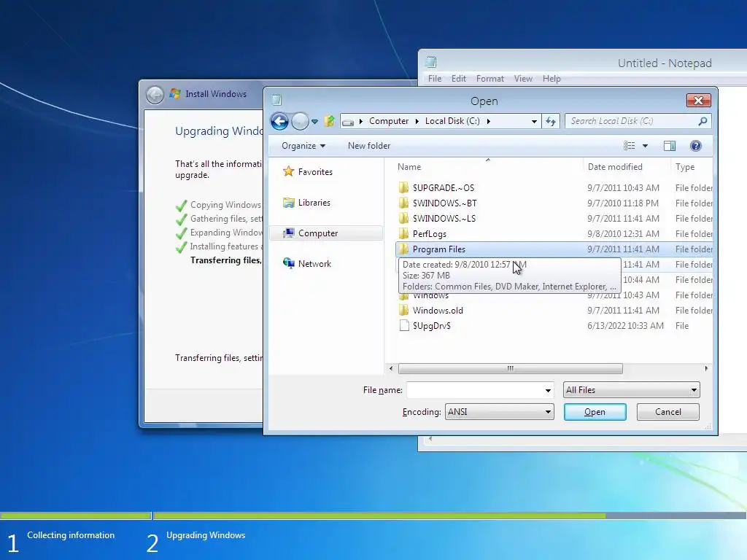Click the drive icon in address bar
Image resolution: width=747 pixels, height=560 pixels.
click(x=348, y=122)
